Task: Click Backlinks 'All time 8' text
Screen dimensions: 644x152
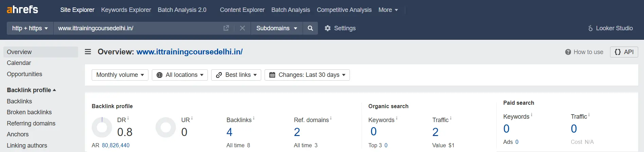Action: pos(238,145)
